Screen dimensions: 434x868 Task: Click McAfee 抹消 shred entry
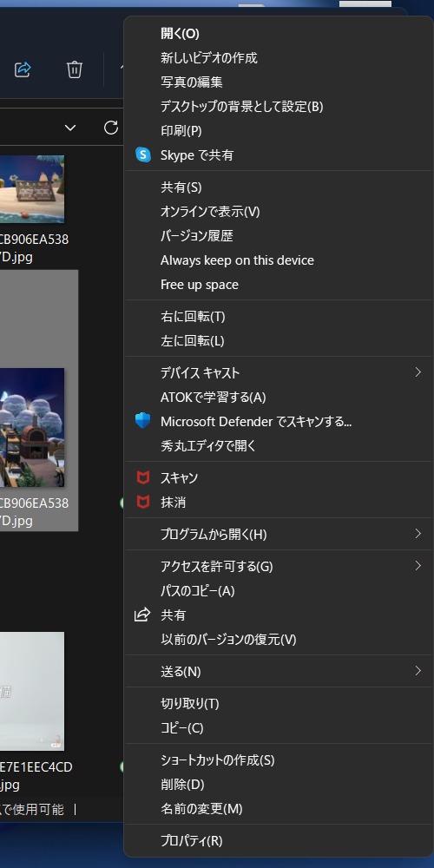point(279,502)
